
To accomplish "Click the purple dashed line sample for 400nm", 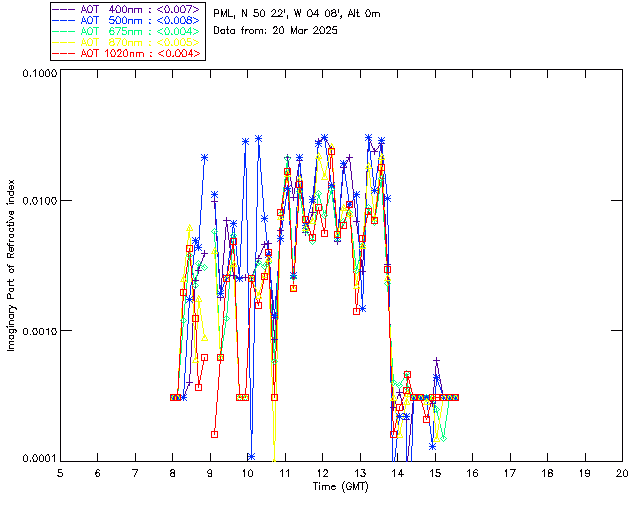I will pyautogui.click(x=64, y=9).
